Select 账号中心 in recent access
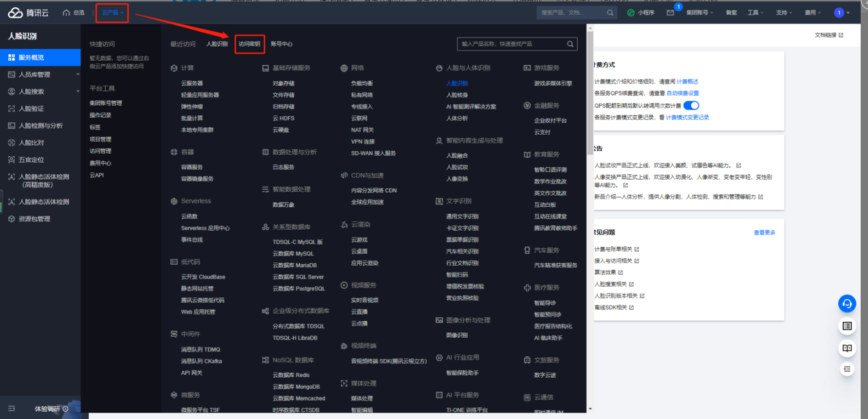868x419 pixels. [282, 44]
